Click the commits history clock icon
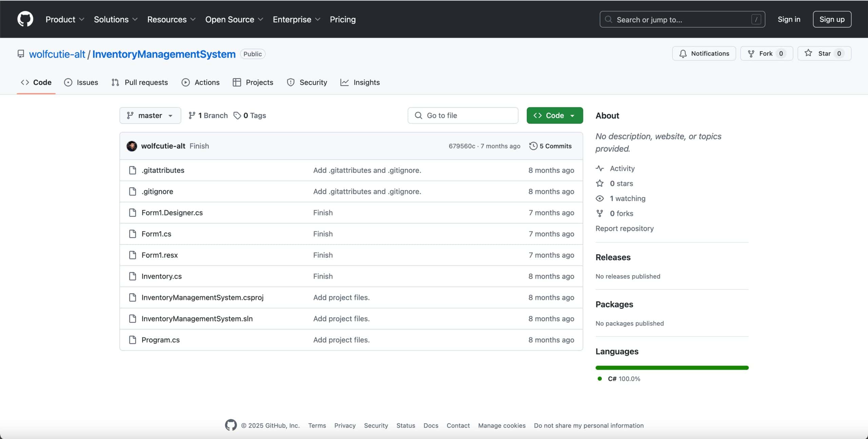The width and height of the screenshot is (868, 439). point(533,146)
